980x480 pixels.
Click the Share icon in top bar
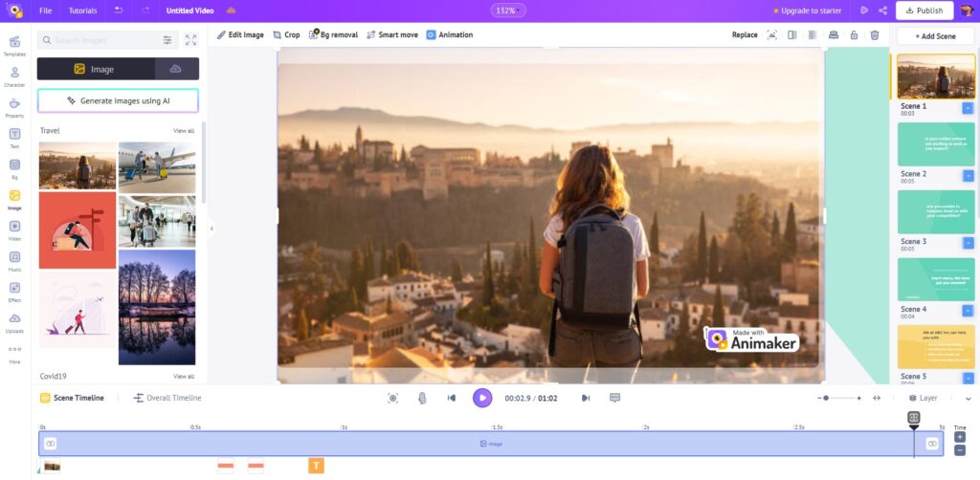[x=883, y=11]
